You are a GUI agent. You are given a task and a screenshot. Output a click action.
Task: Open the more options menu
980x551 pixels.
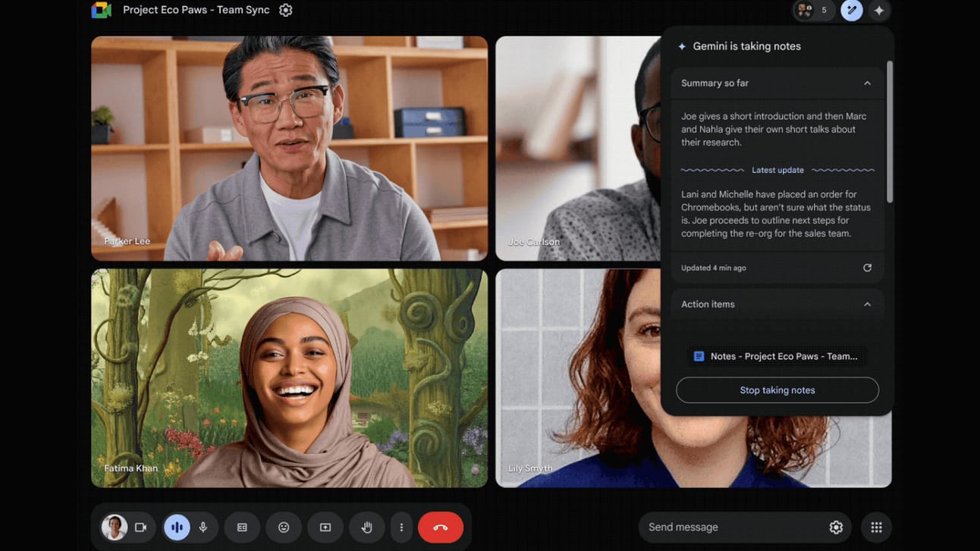point(401,528)
